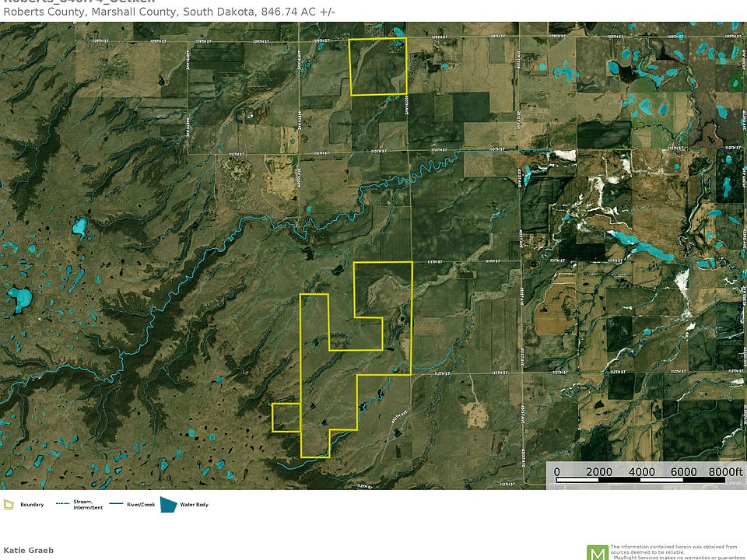The image size is (747, 560).
Task: Click the "2000" scale bar label
Action: (x=599, y=471)
